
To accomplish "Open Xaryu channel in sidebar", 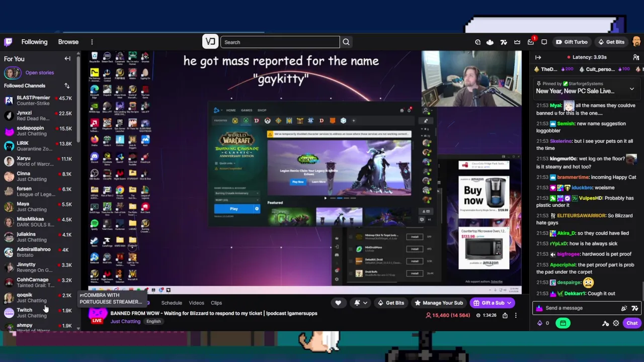I will click(x=38, y=161).
